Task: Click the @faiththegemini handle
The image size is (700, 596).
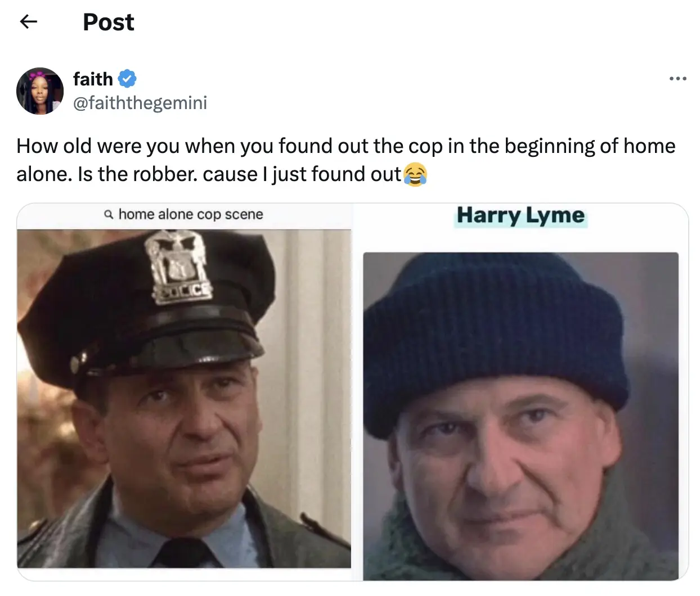Action: pos(140,103)
